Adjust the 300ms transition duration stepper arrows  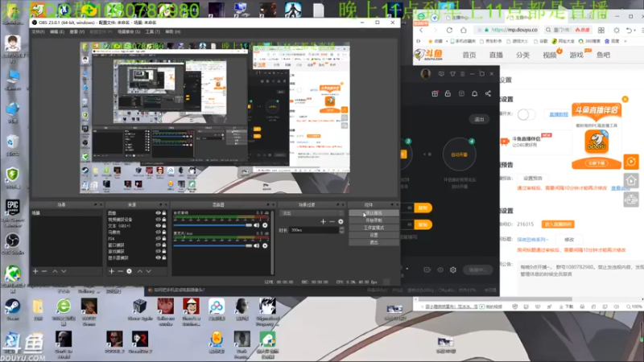(341, 230)
